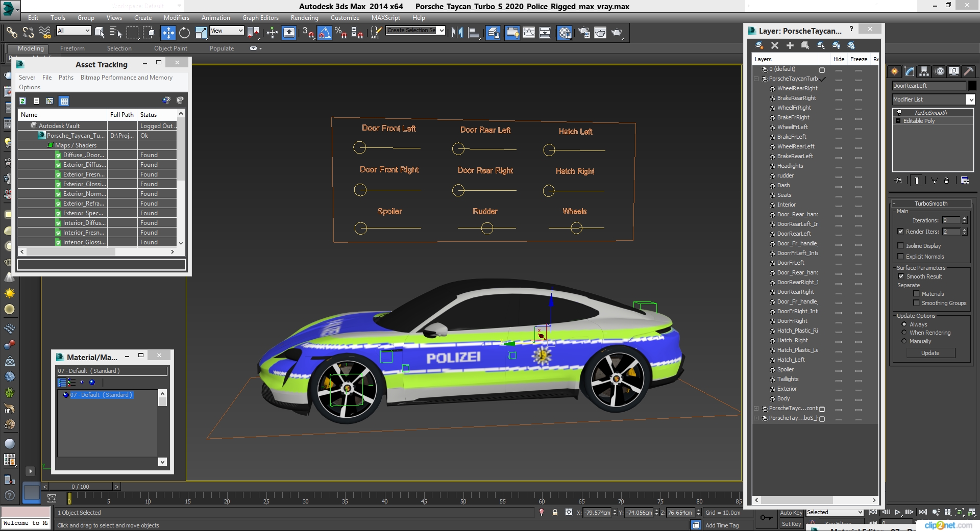The image size is (980, 531).
Task: Click object color swatch next to DoorRearLeft
Action: coord(972,86)
